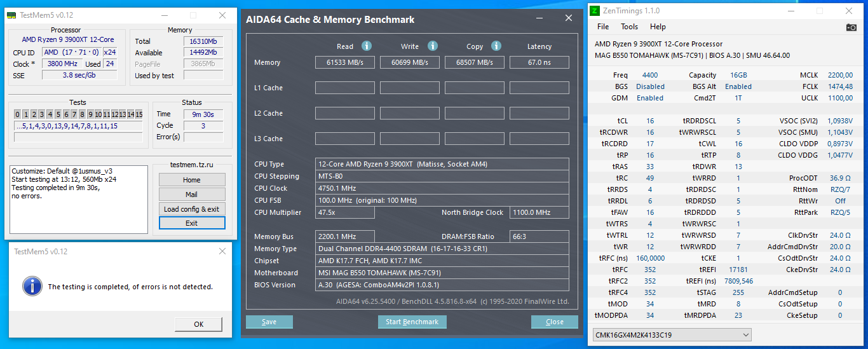This screenshot has width=868, height=349.
Task: Close the AIDA64 benchmark window with X
Action: coord(569,18)
